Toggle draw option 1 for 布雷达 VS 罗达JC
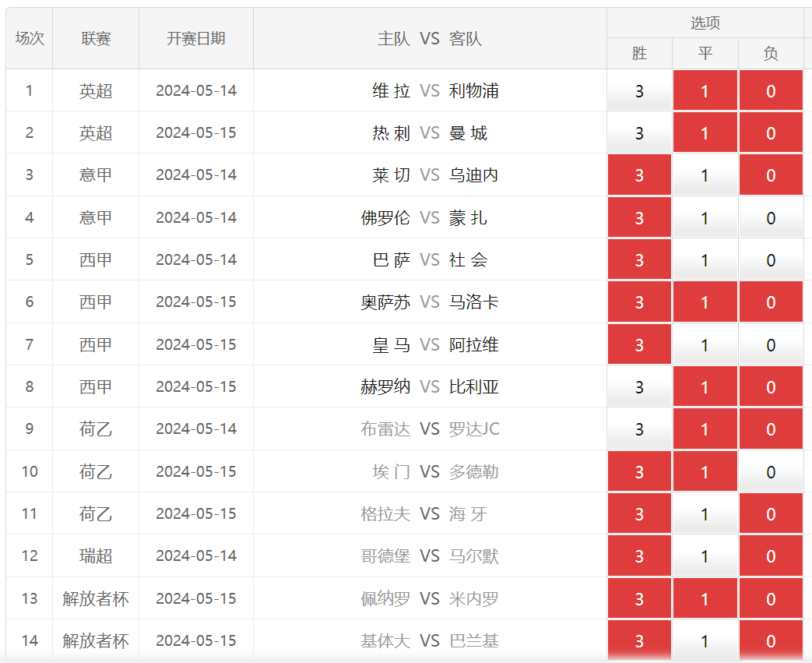812x663 pixels. [705, 428]
